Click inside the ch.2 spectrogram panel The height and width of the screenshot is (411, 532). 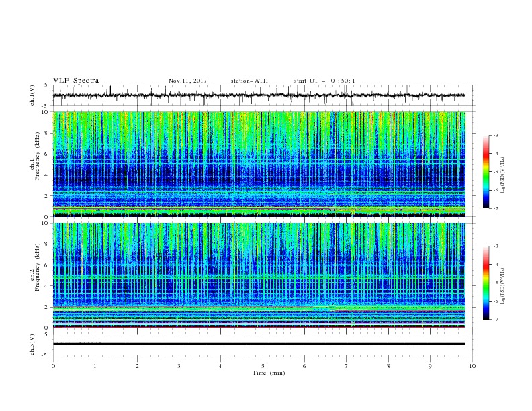coord(259,275)
